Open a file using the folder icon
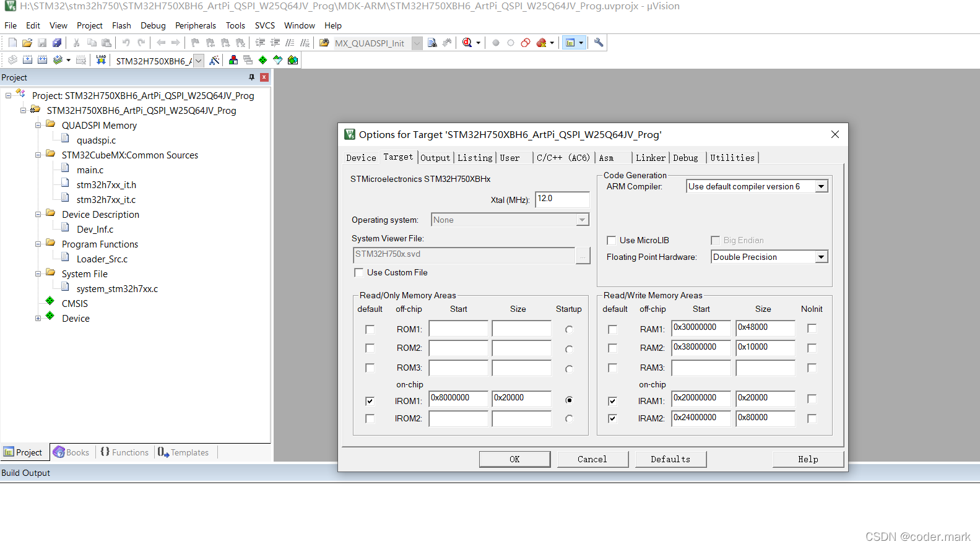The height and width of the screenshot is (547, 980). pos(27,43)
